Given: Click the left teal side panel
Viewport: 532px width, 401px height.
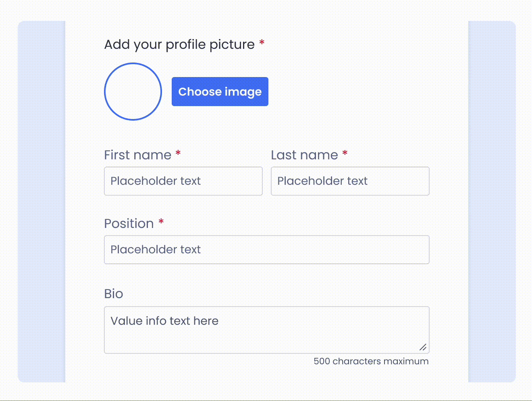Looking at the screenshot, I should coord(41,202).
